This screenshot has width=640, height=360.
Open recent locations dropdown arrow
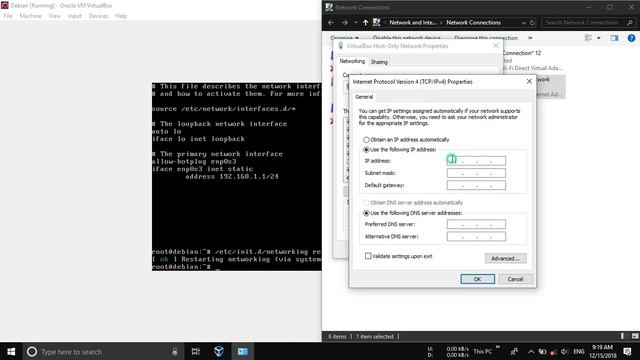pos(356,22)
